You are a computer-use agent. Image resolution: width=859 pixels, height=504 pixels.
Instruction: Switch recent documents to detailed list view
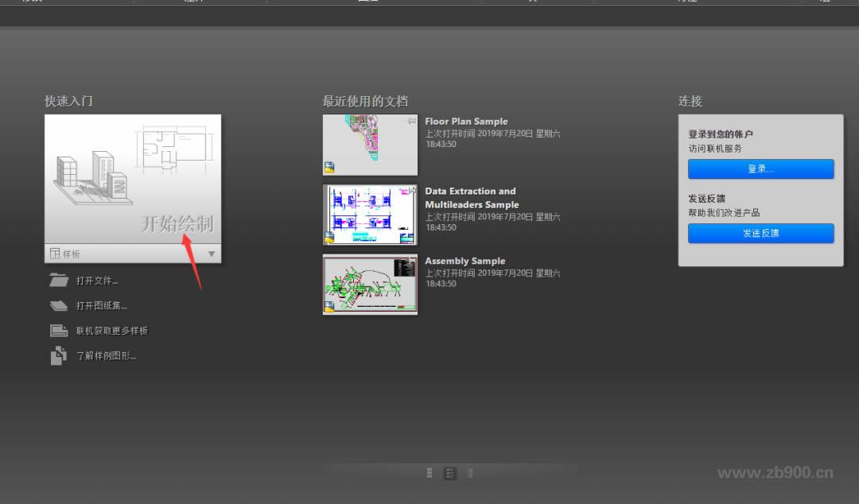click(x=449, y=472)
